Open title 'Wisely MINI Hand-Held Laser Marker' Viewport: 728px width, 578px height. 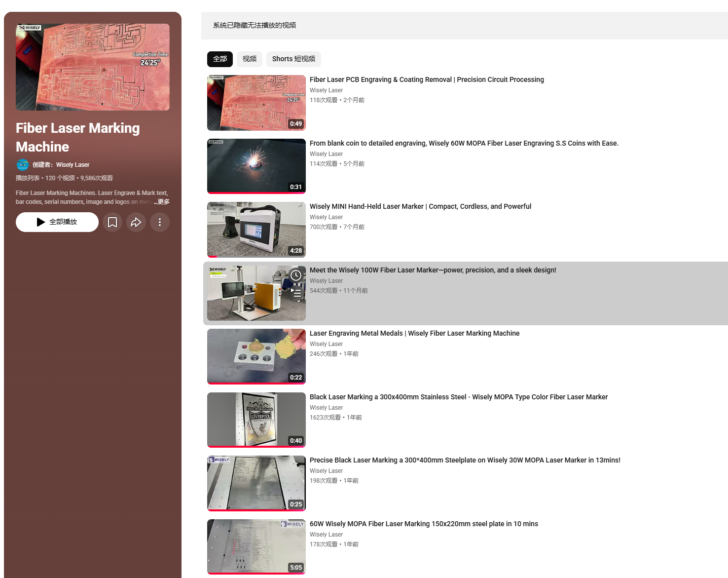tap(420, 206)
